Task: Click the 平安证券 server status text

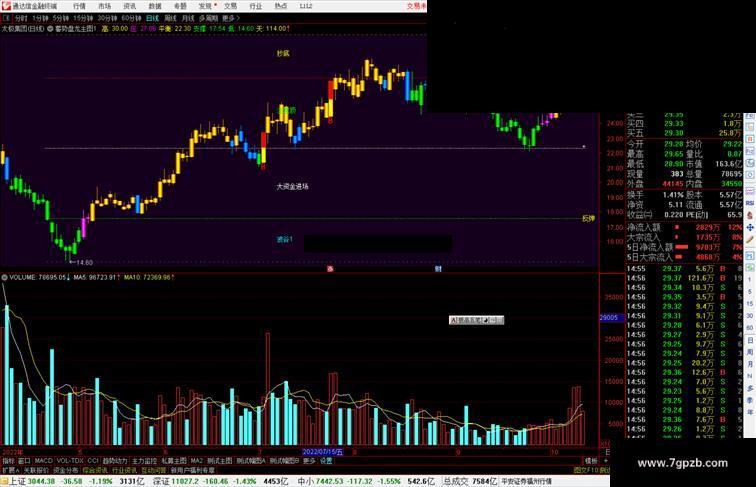Action: (526, 481)
